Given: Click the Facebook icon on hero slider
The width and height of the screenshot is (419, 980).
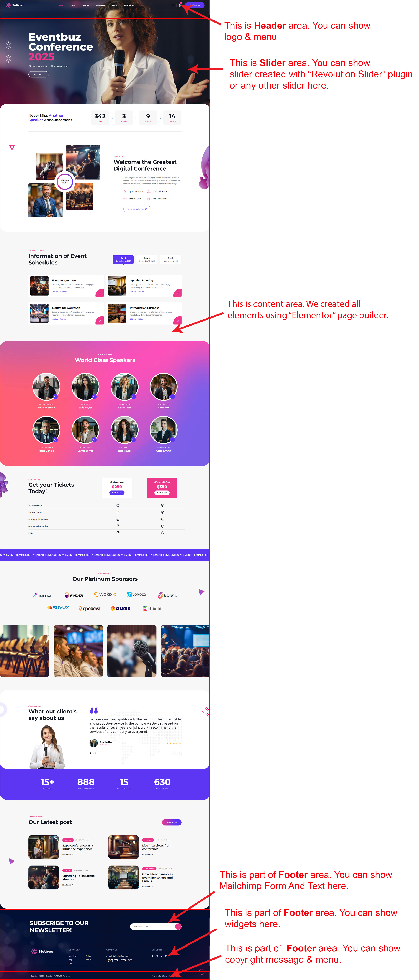Looking at the screenshot, I should point(8,42).
